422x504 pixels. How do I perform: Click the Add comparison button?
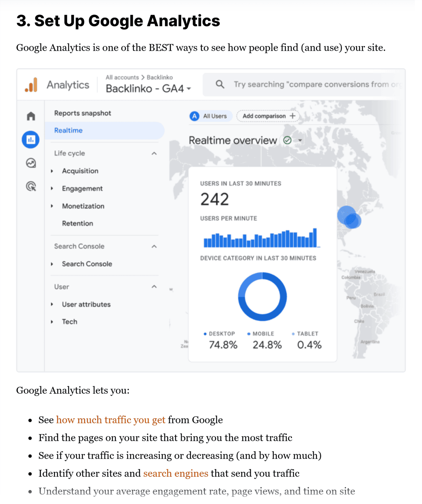click(x=268, y=116)
